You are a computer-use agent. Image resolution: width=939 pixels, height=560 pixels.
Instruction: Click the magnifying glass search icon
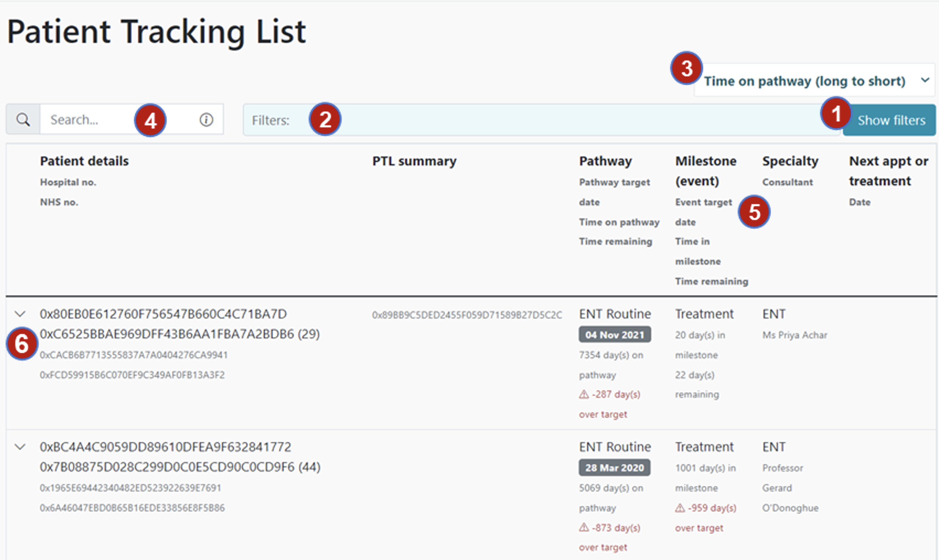(x=23, y=119)
